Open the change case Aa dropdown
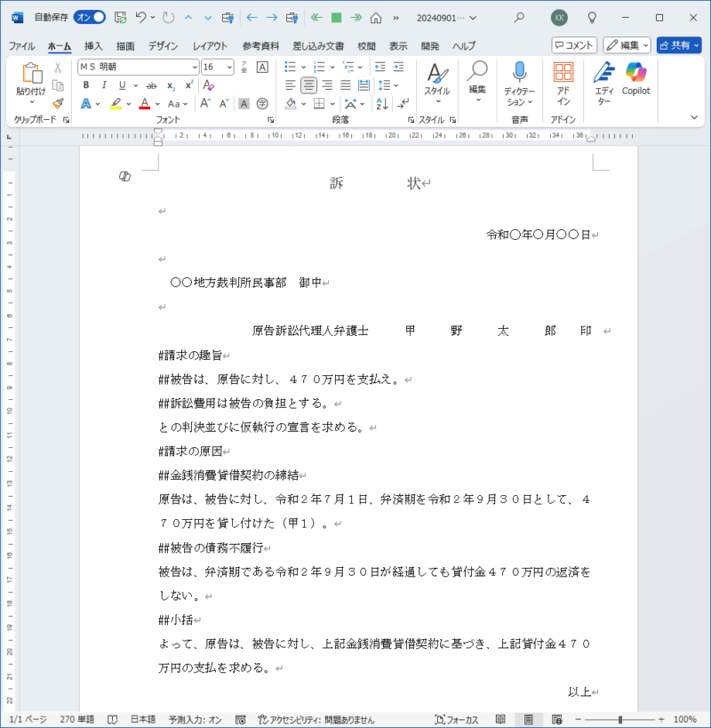This screenshot has width=711, height=728. click(177, 104)
